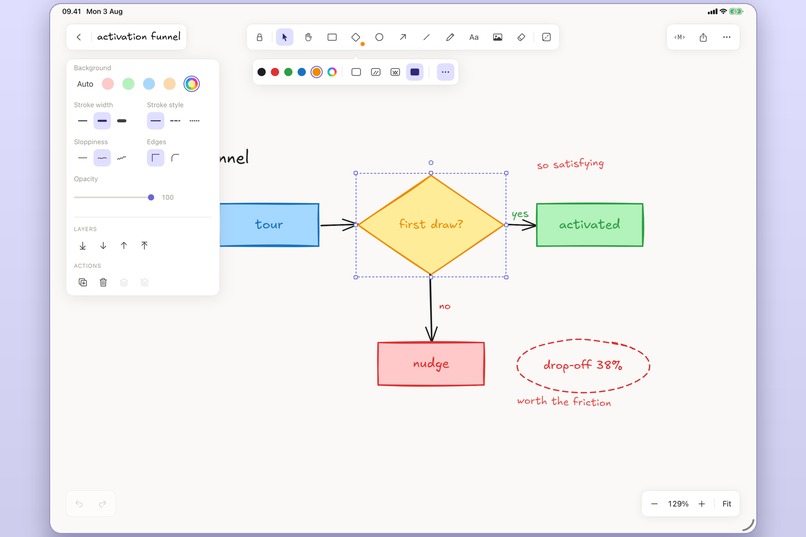
Task: Set sloppiness to cartoonist scribbly
Action: click(122, 158)
